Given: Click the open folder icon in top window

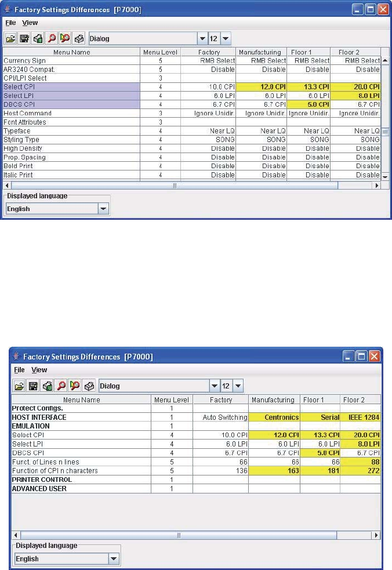Looking at the screenshot, I should [x=10, y=38].
